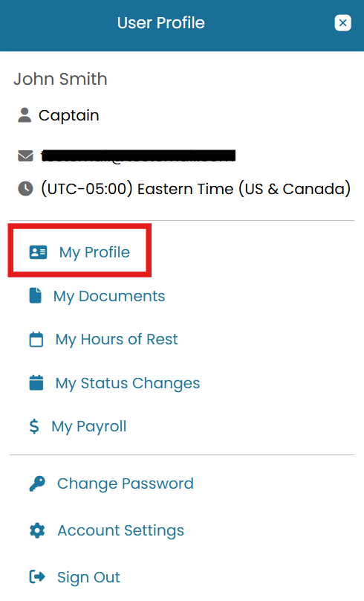Sign Out of the account

pos(88,577)
